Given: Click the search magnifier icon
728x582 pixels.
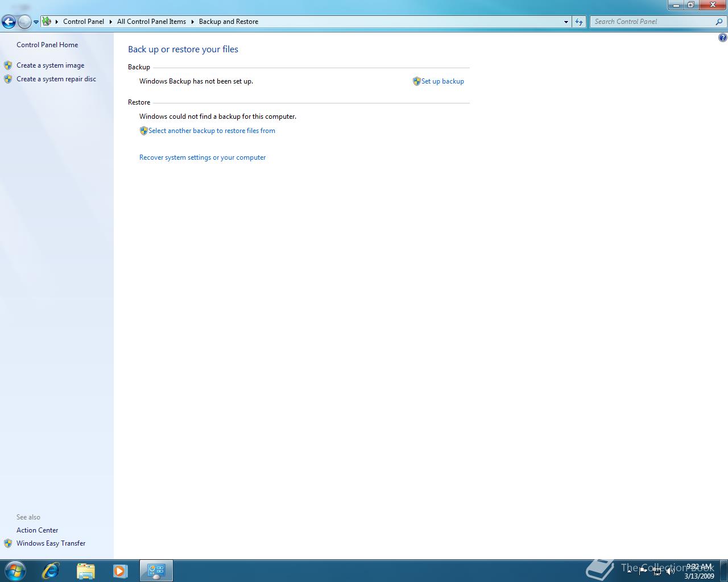Looking at the screenshot, I should [x=719, y=22].
